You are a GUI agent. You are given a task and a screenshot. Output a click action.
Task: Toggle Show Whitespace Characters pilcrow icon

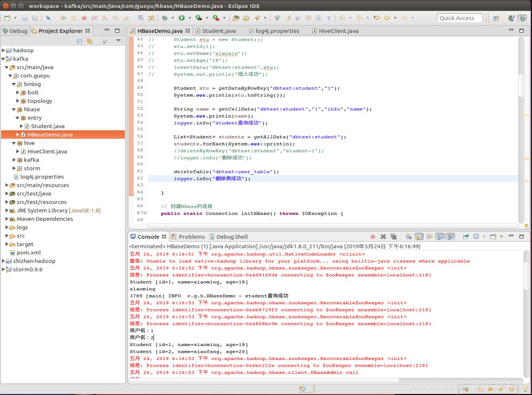coord(329,18)
